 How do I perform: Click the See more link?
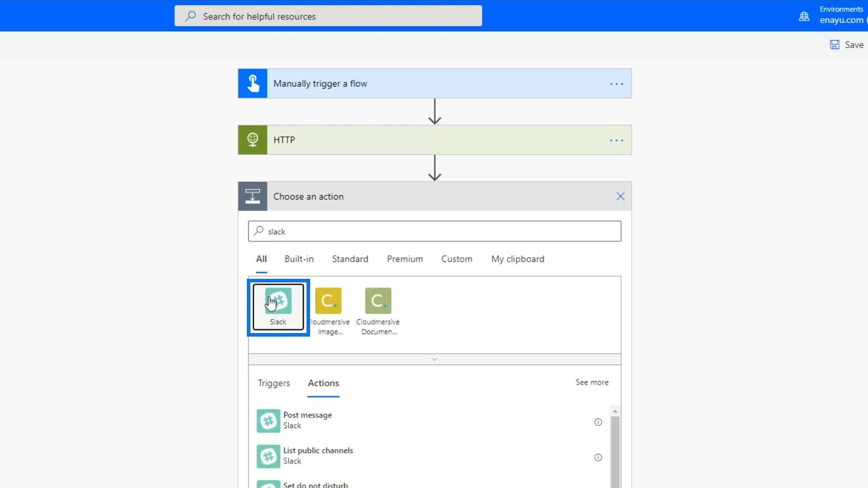(x=592, y=382)
